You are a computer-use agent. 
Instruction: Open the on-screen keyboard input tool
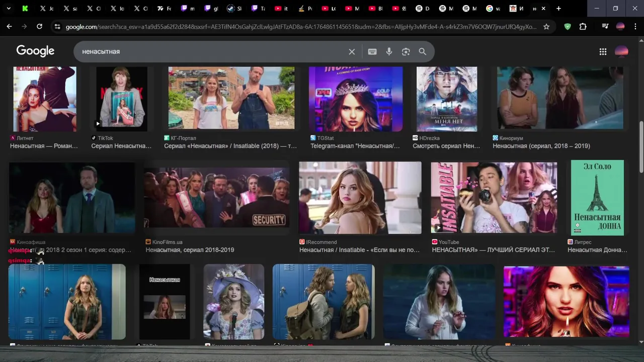(372, 52)
